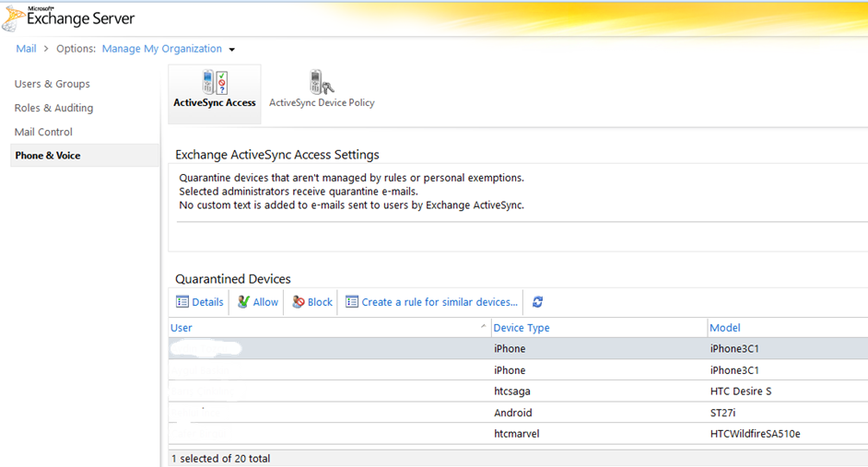Select Phone & Voice section
This screenshot has height=467, width=868.
85,156
